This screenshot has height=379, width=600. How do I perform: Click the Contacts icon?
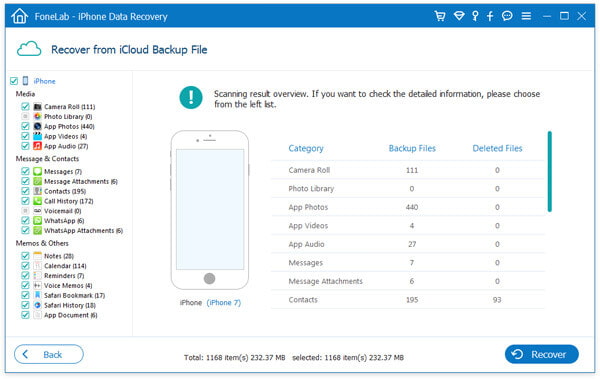(37, 191)
